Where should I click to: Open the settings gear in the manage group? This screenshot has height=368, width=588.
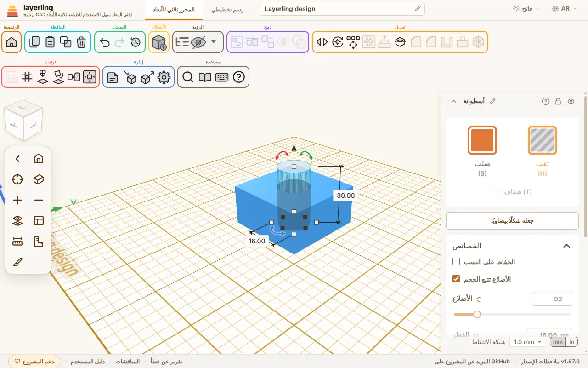tap(164, 77)
